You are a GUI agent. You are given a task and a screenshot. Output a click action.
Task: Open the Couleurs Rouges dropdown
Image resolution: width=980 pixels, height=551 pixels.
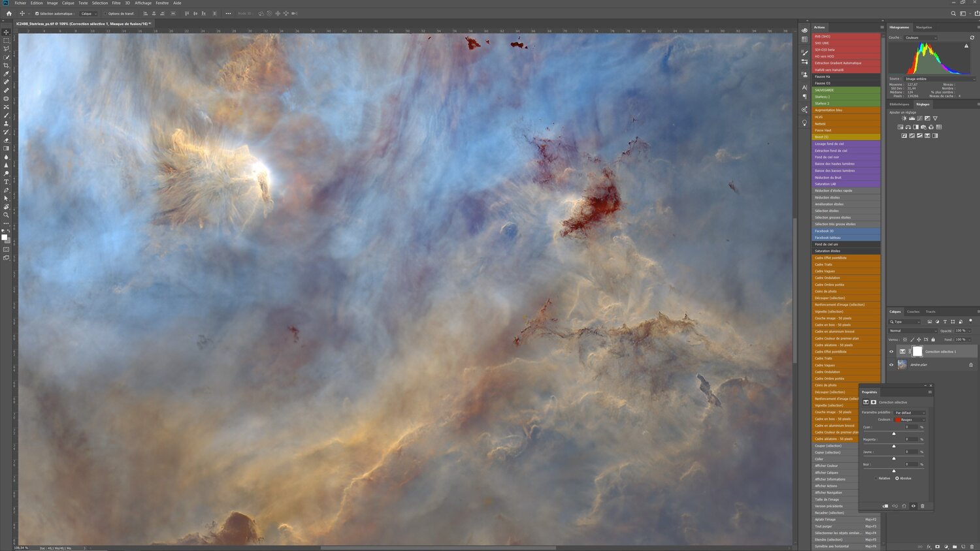[909, 420]
